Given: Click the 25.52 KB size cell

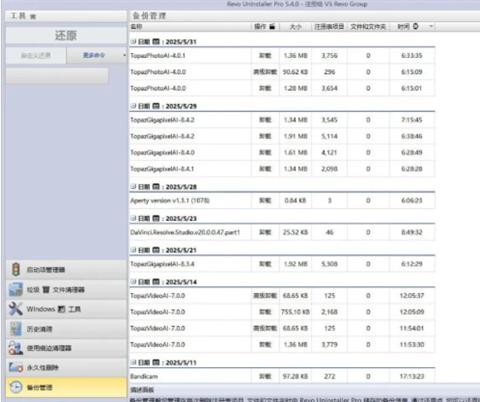Looking at the screenshot, I should (x=295, y=232).
